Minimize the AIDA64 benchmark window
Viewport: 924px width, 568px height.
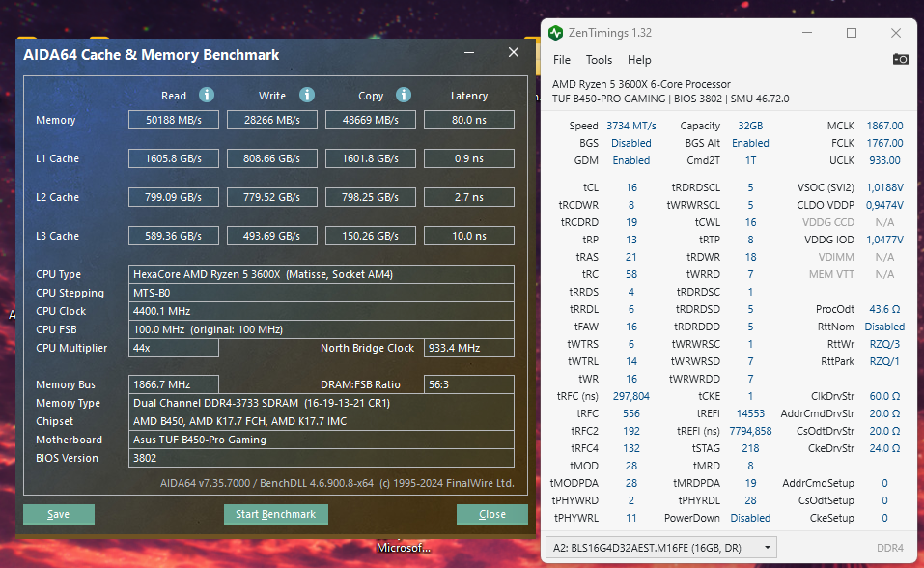click(469, 52)
